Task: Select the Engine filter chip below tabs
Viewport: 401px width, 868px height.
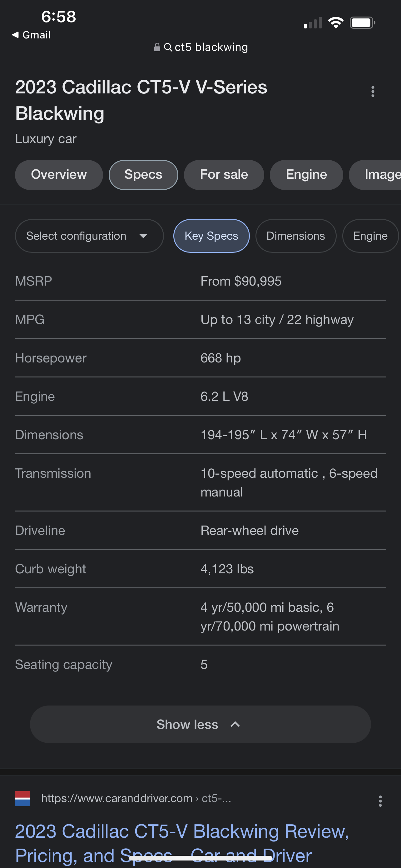Action: (370, 236)
